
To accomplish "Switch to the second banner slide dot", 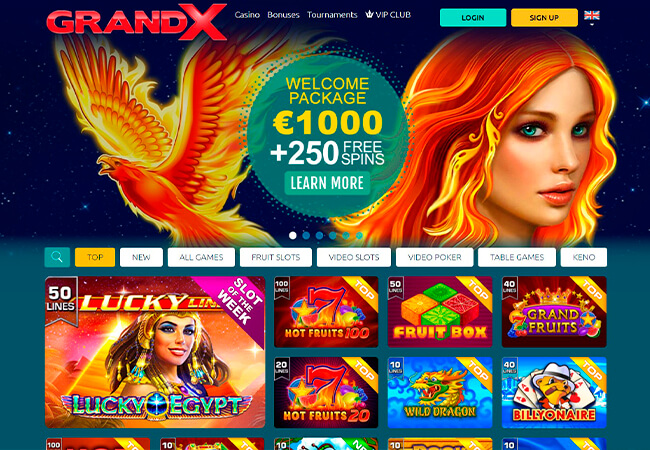I will click(306, 235).
